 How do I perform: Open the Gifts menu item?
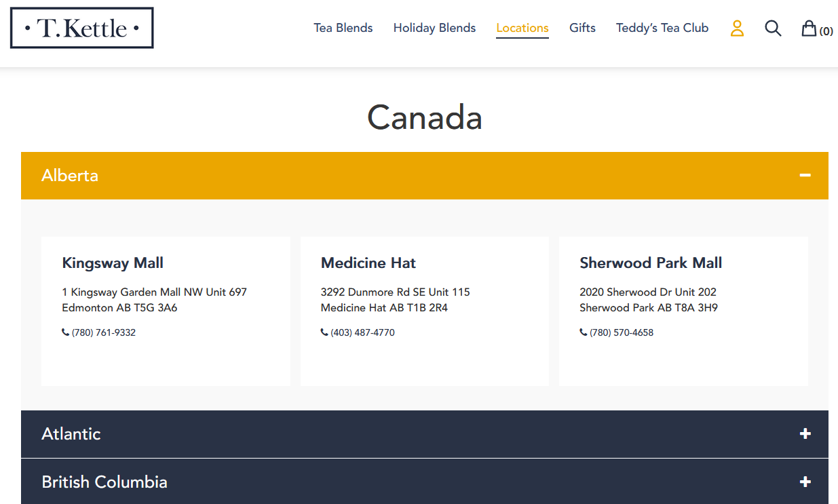tap(582, 28)
